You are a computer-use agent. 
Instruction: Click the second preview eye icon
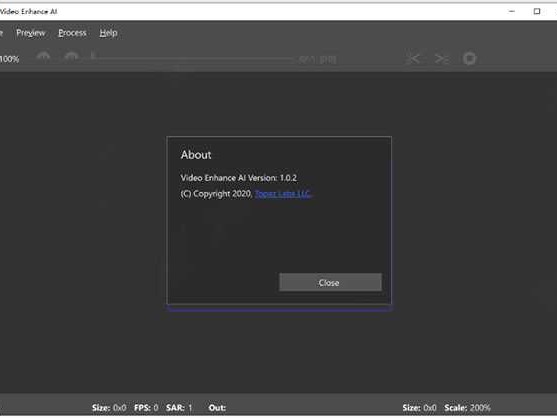click(x=71, y=58)
